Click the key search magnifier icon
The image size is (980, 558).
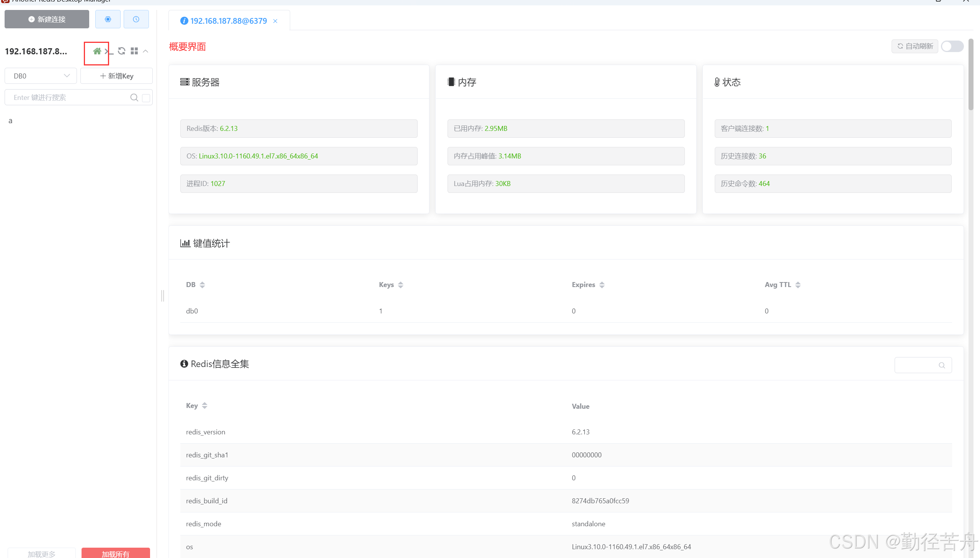coord(134,98)
